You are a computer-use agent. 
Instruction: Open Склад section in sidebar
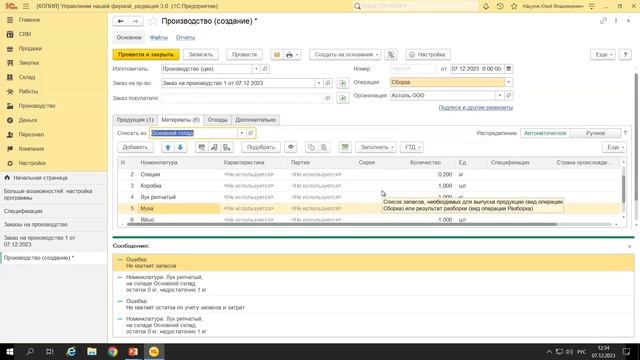[27, 77]
